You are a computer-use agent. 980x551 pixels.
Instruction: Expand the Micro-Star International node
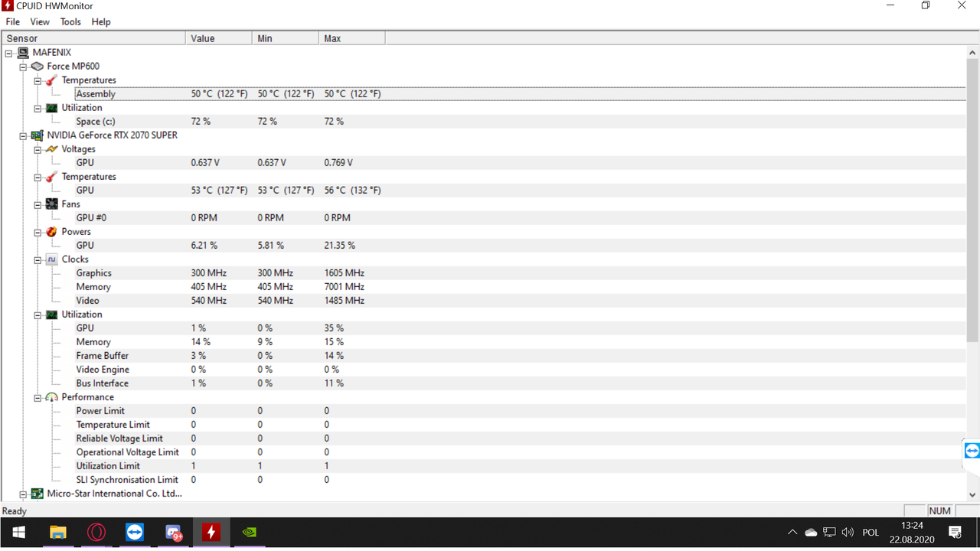(x=23, y=494)
